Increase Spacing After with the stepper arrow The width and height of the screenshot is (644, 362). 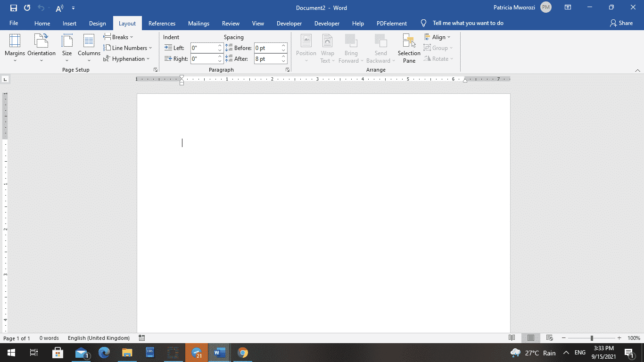283,56
